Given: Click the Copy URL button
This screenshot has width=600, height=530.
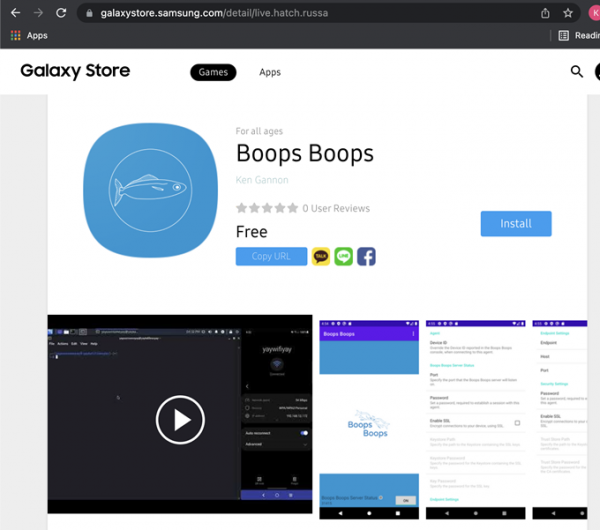Looking at the screenshot, I should tap(271, 256).
